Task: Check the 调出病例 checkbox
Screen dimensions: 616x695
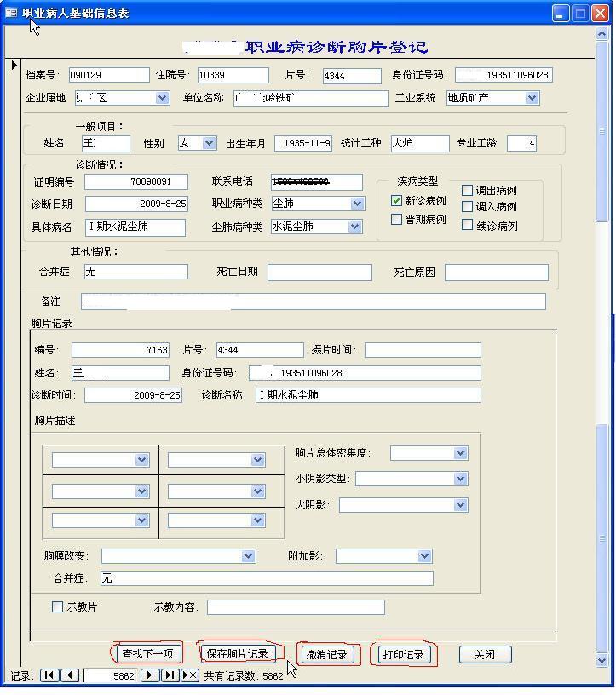Action: point(467,190)
